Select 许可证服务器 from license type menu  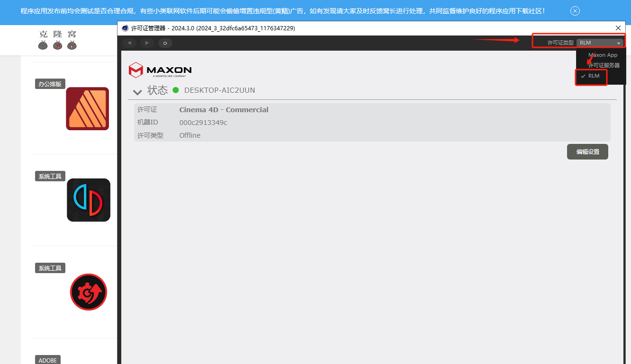tap(604, 65)
